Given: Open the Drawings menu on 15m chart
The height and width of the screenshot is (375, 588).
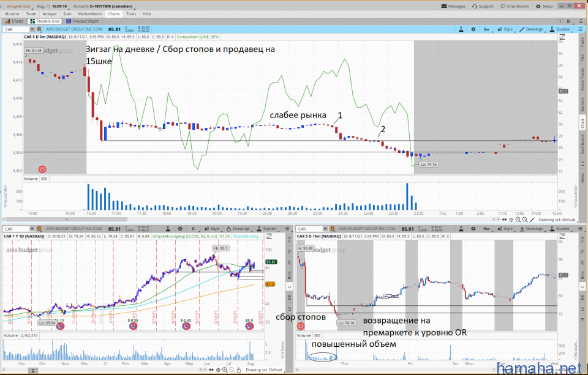Looking at the screenshot, I should (531, 229).
